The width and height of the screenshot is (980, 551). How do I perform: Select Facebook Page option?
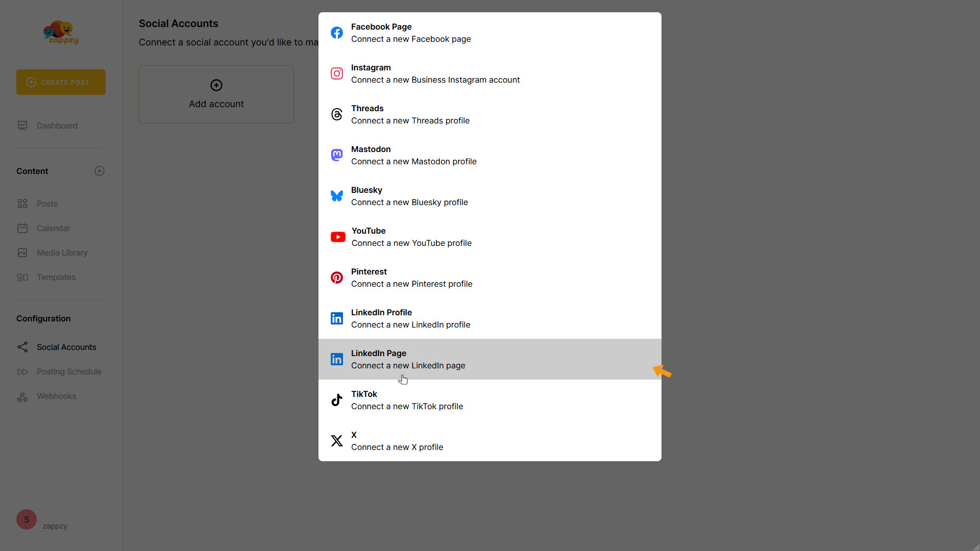pos(490,33)
